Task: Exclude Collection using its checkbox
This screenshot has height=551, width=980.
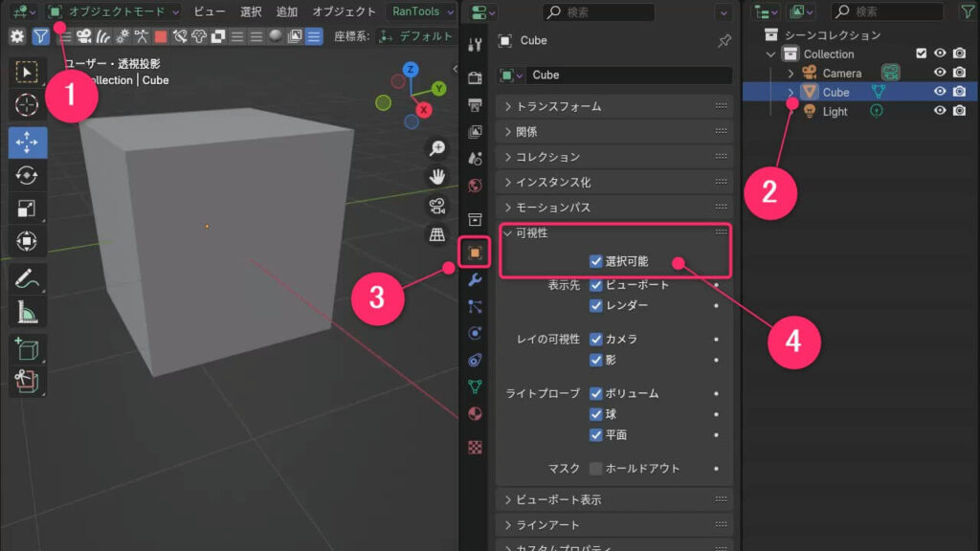Action: tap(921, 54)
